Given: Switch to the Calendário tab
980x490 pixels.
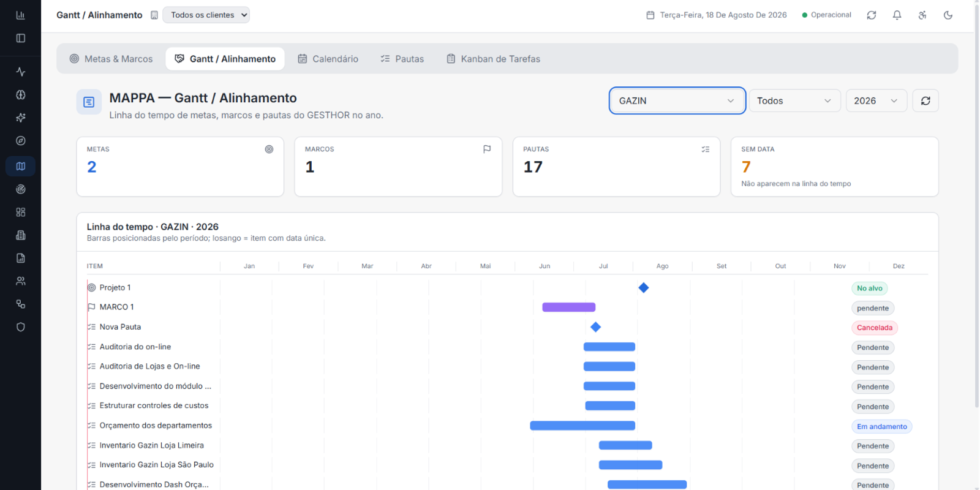Looking at the screenshot, I should 328,59.
